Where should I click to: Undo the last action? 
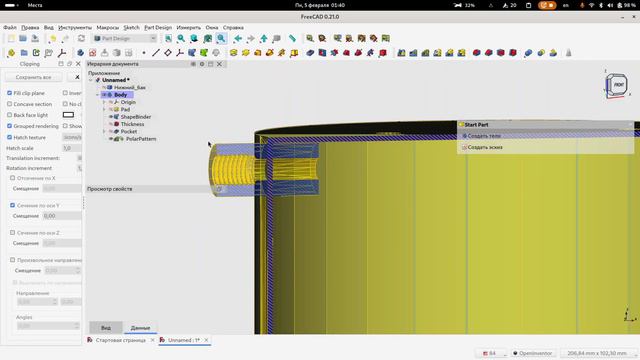(x=53, y=38)
